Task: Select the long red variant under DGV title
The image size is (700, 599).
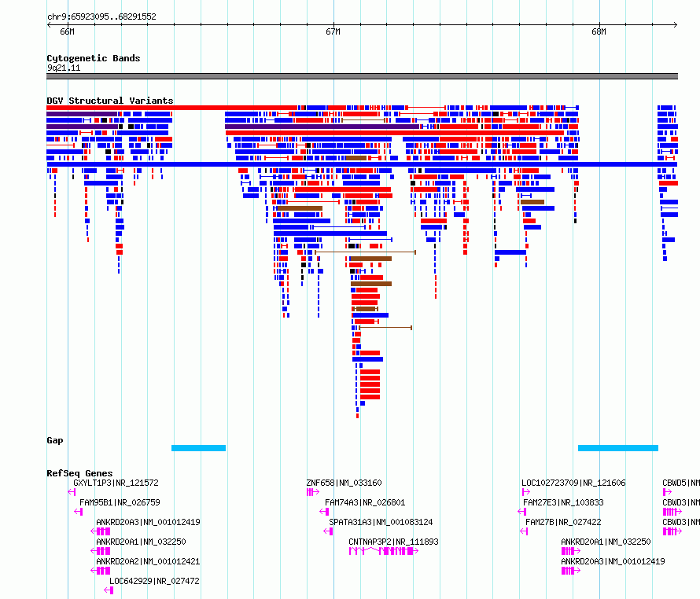Action: tap(172, 108)
